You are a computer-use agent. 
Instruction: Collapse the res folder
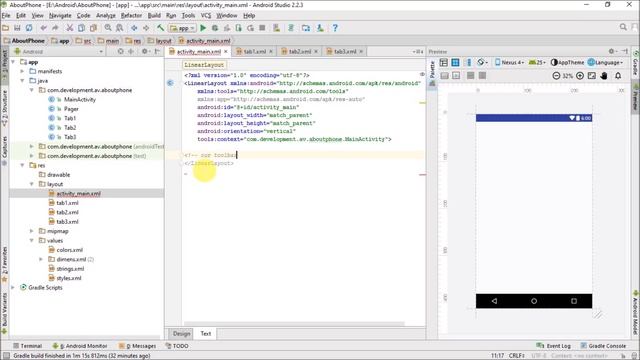pyautogui.click(x=22, y=165)
